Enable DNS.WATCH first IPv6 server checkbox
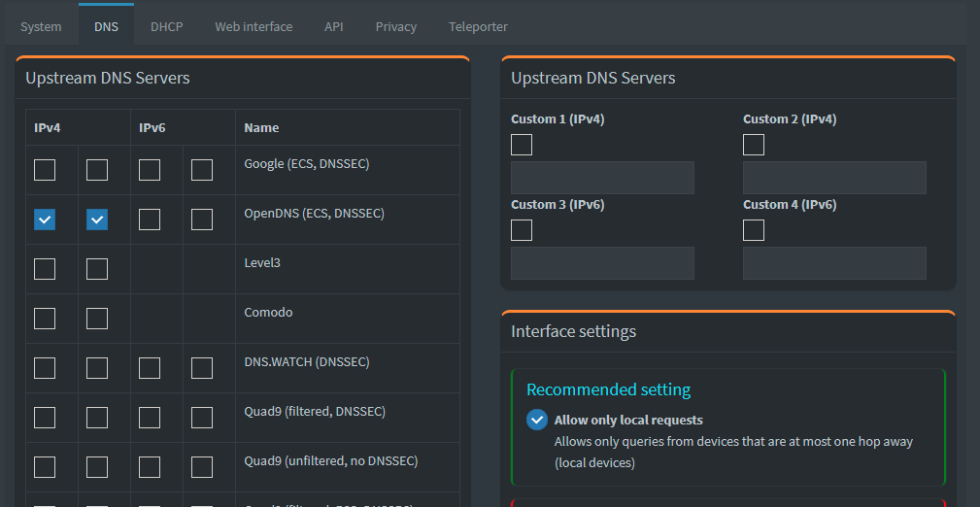The width and height of the screenshot is (980, 507). pos(150,368)
